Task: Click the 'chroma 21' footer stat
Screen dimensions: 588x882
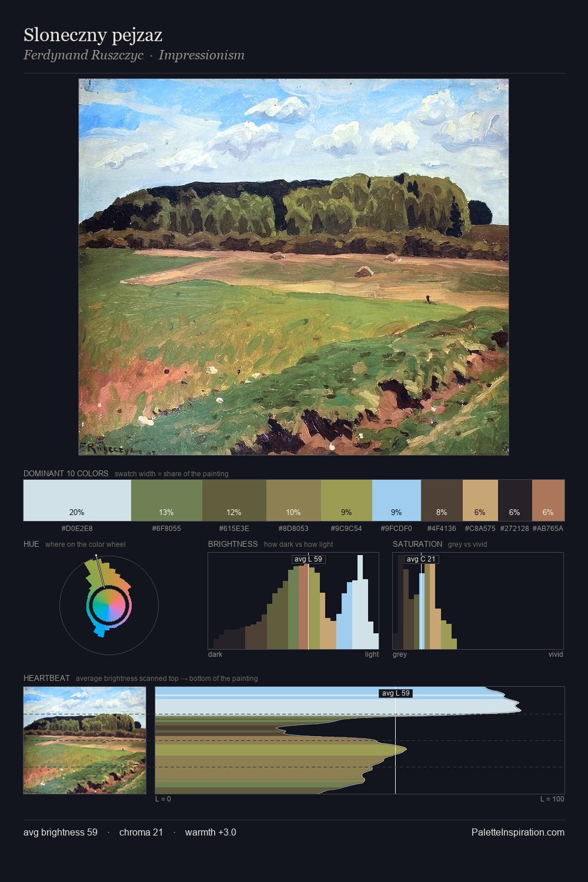Action: click(141, 832)
